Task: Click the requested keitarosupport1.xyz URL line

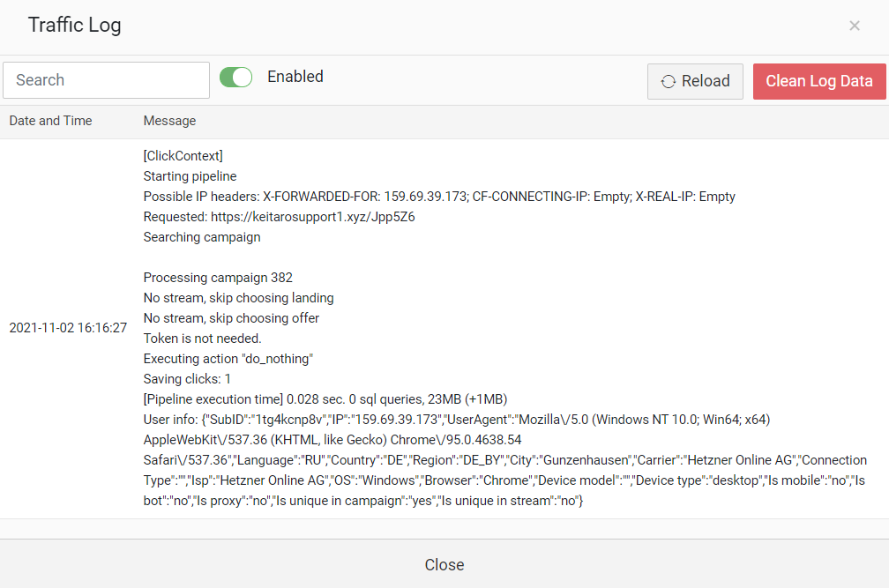Action: click(279, 217)
